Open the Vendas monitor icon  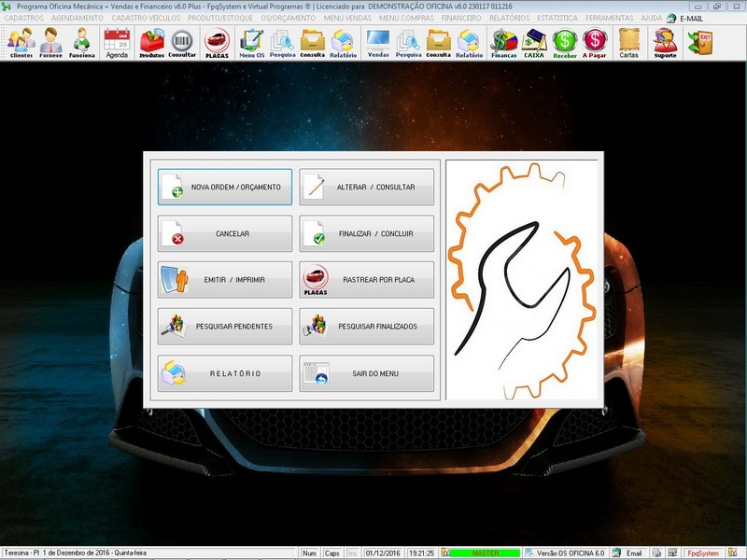coord(378,42)
